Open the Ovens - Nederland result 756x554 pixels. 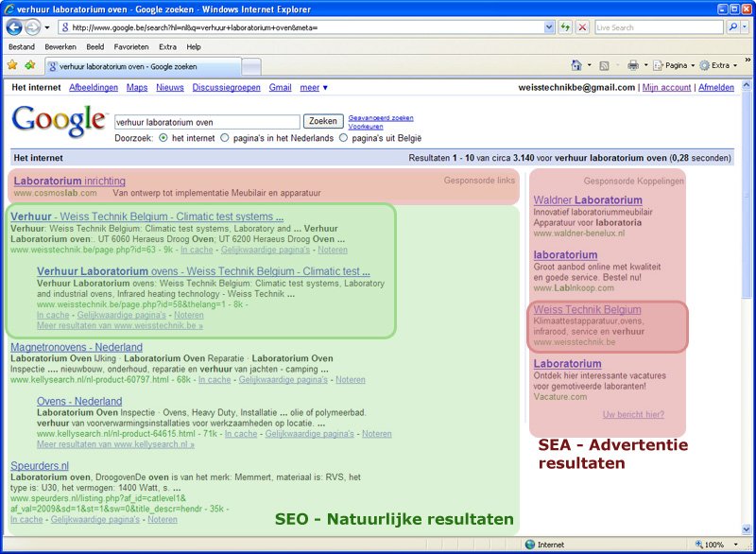point(79,401)
